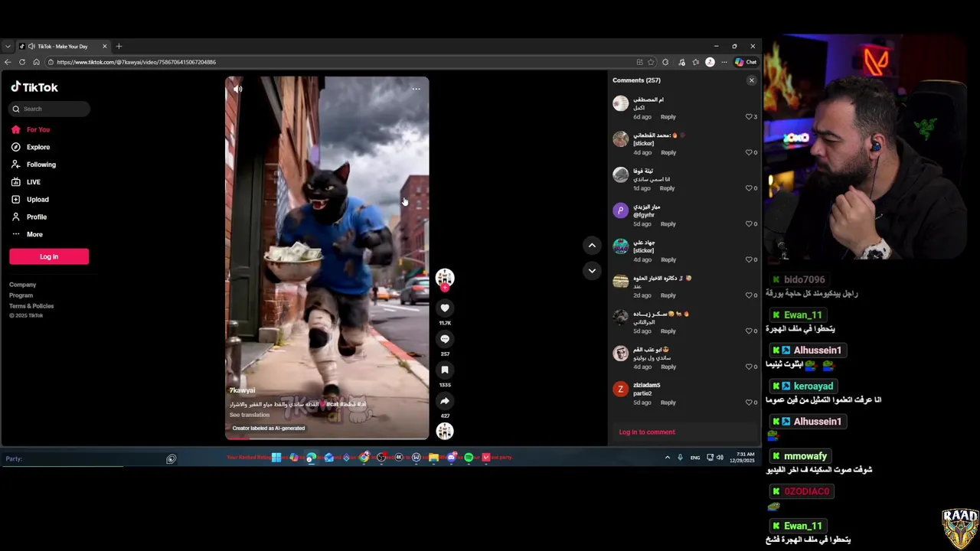
Task: Save video with the bookmark icon
Action: [x=444, y=370]
